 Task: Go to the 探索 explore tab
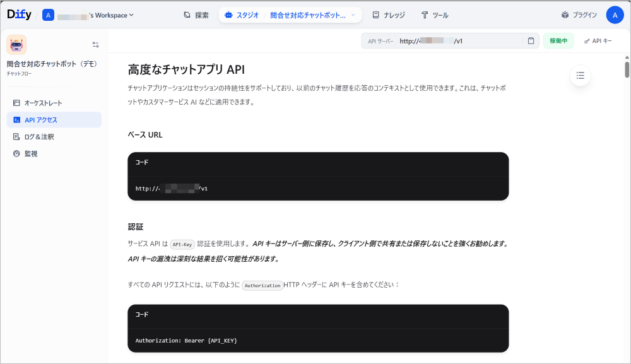click(x=196, y=15)
